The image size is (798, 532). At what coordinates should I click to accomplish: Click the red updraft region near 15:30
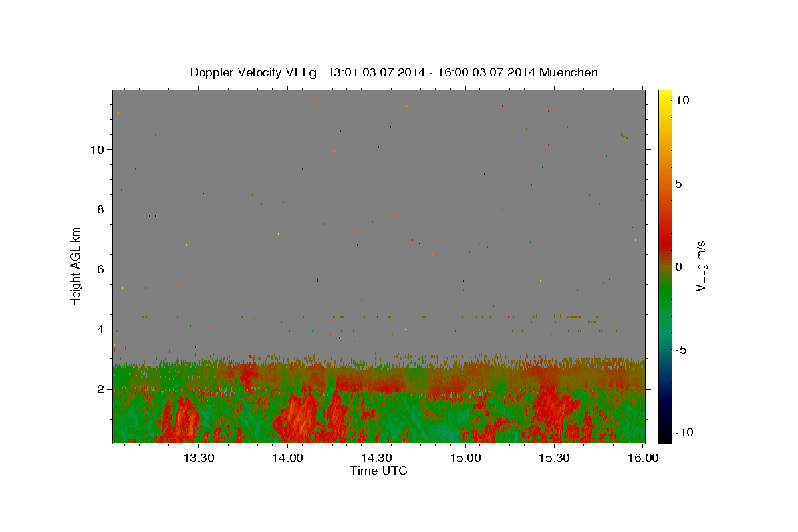coord(553,412)
